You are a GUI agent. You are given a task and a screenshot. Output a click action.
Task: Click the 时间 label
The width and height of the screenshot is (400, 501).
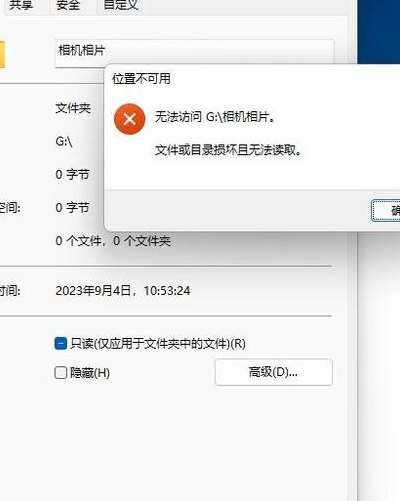[10, 291]
